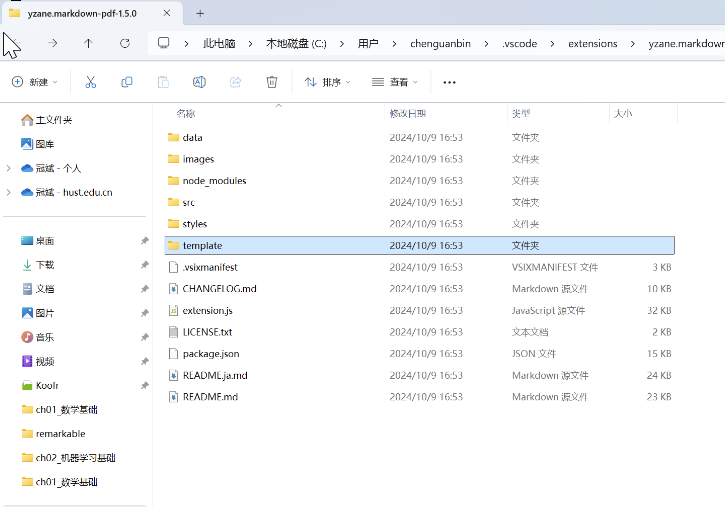Open the remarkable folder in the sidebar

(x=54, y=434)
